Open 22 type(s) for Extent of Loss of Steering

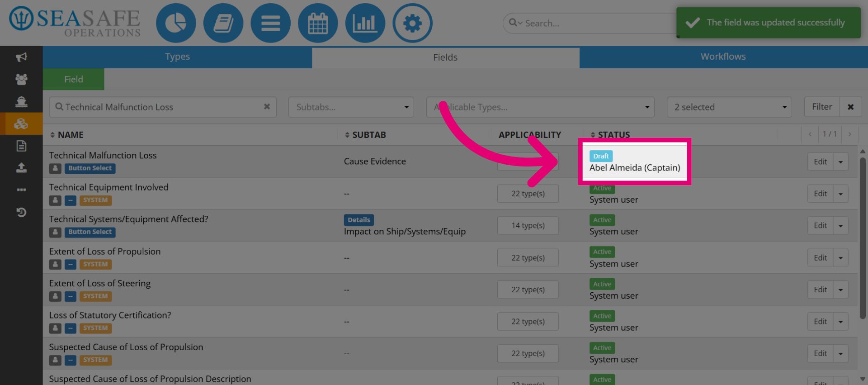click(528, 290)
